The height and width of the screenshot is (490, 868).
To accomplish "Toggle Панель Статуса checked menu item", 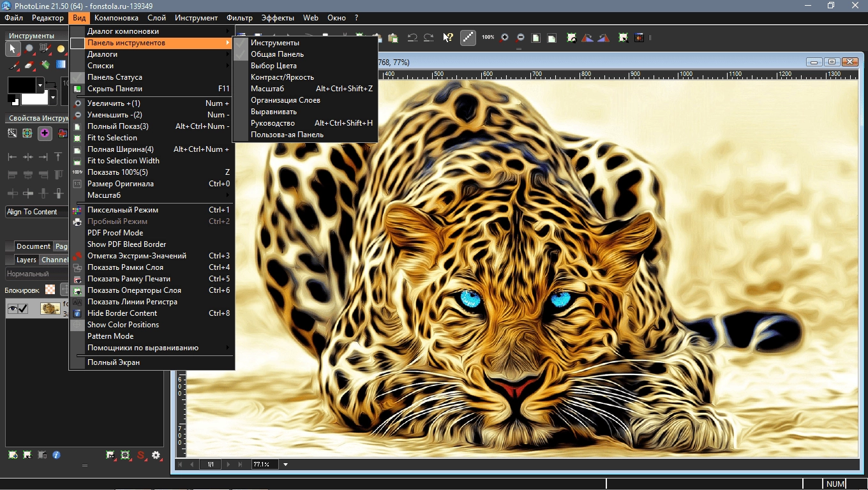I will click(152, 77).
